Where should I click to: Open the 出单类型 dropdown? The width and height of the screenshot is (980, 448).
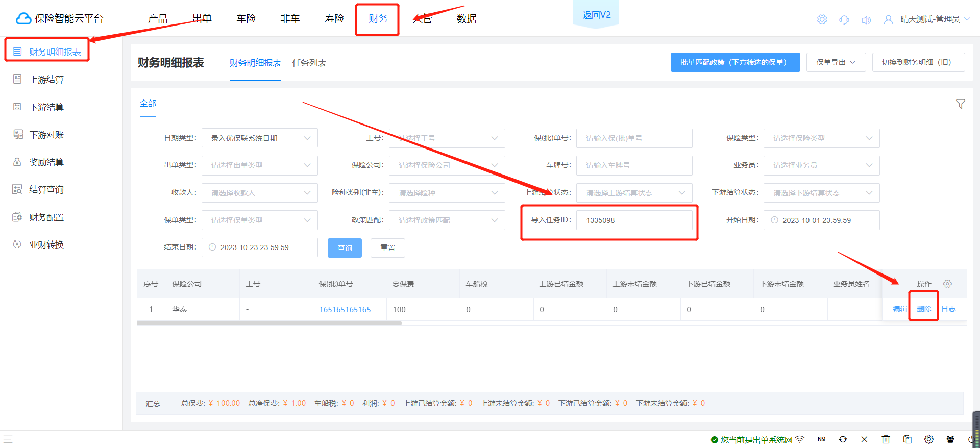point(260,165)
